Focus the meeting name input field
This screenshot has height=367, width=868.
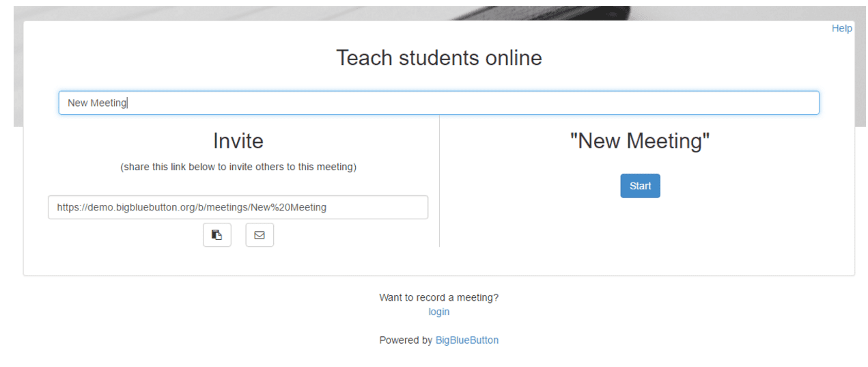[438, 103]
